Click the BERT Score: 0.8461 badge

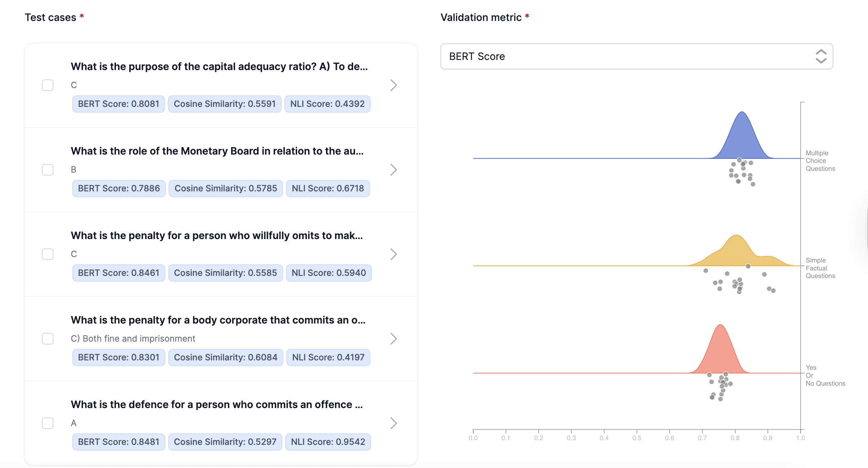(x=118, y=273)
